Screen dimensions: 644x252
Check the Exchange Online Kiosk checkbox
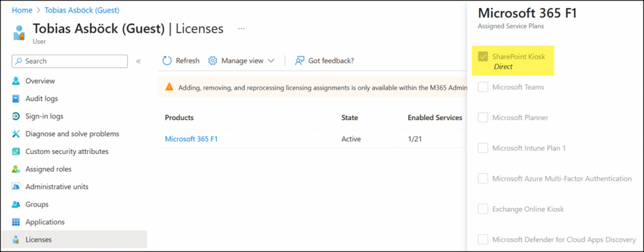pyautogui.click(x=483, y=209)
